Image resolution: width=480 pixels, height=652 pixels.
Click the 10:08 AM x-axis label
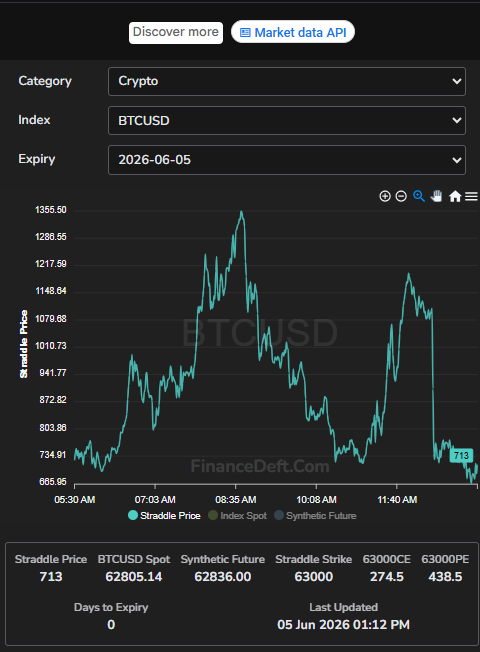click(316, 499)
